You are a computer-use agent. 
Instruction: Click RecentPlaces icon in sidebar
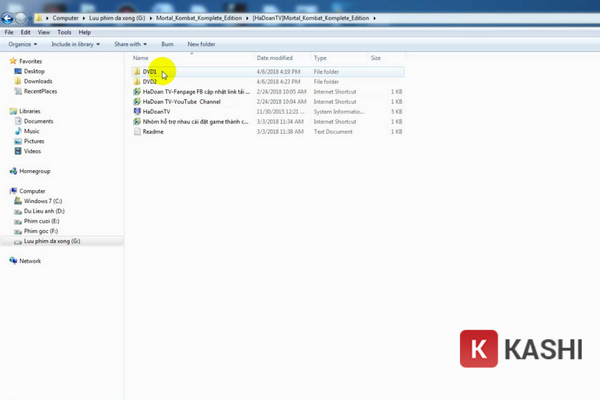point(18,91)
